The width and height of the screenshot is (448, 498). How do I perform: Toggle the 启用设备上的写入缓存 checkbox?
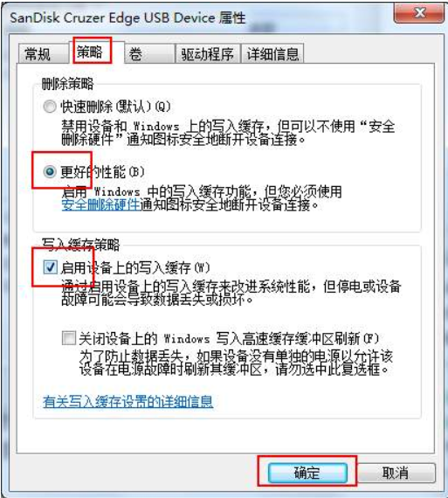coord(50,267)
